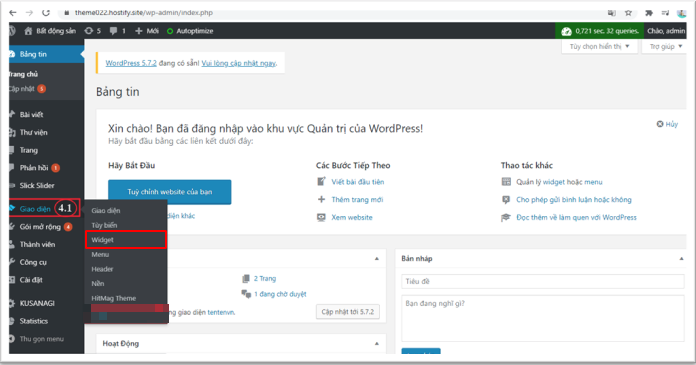This screenshot has height=365, width=696.
Task: Reload the page with refresh icon
Action: pos(46,13)
